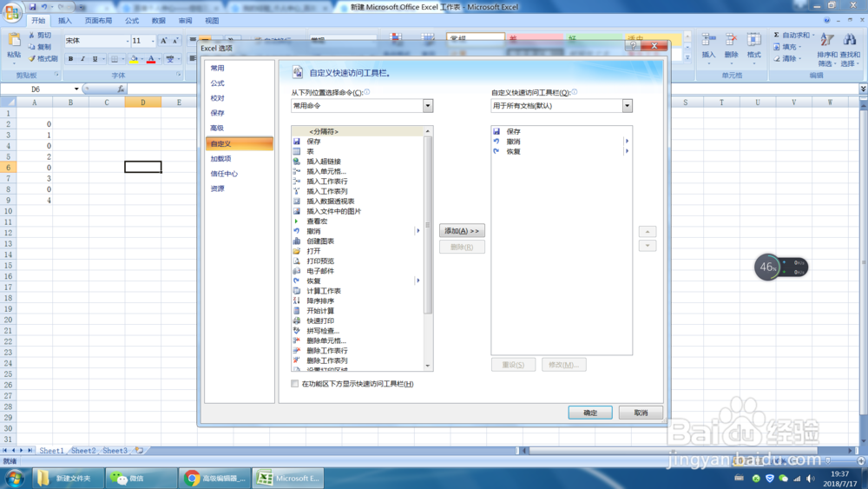The height and width of the screenshot is (489, 868).
Task: Click the 确定 button
Action: pos(590,413)
